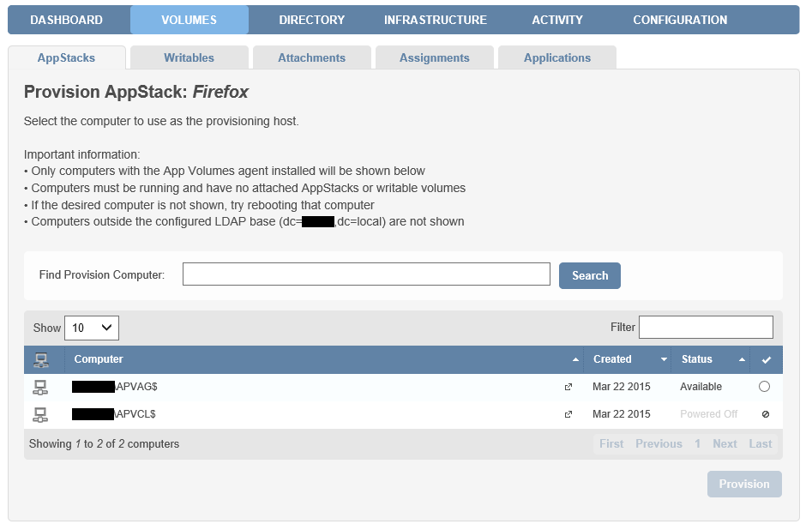The width and height of the screenshot is (812, 530).
Task: Click the Next pagination link
Action: click(725, 443)
